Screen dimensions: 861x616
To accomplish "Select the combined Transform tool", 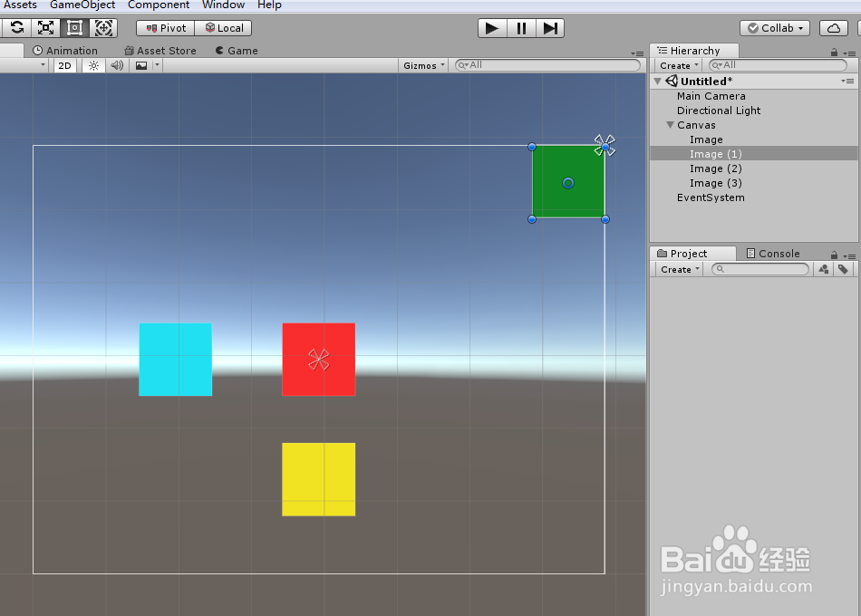I will click(103, 27).
